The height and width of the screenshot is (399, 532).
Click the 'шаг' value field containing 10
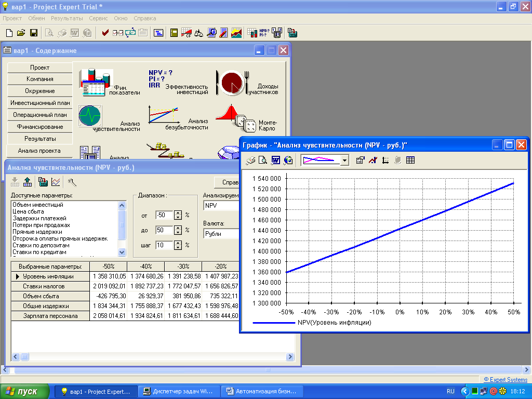click(x=164, y=245)
